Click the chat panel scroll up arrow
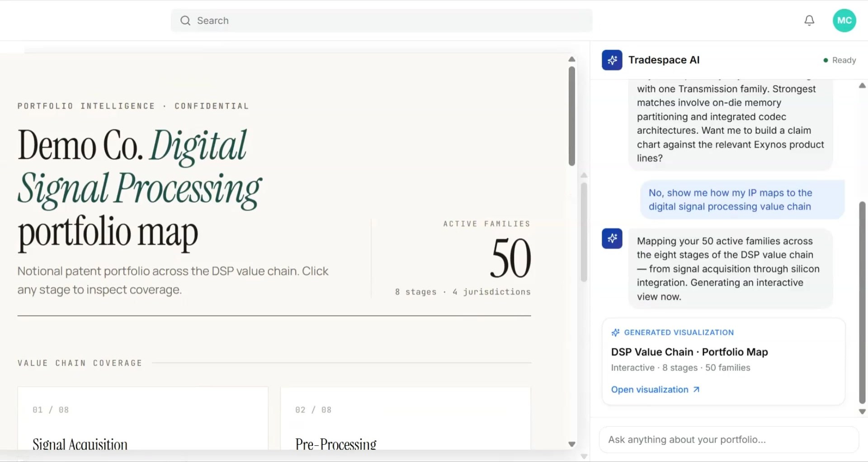Viewport: 868px width, 462px height. click(x=862, y=85)
